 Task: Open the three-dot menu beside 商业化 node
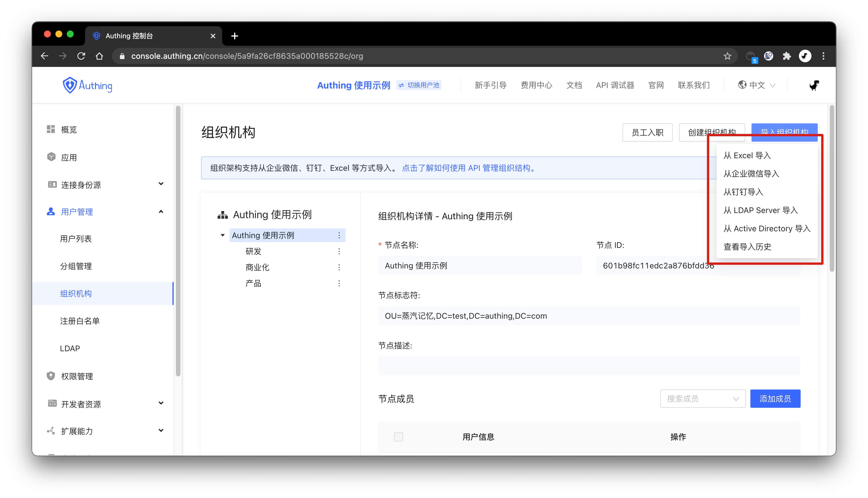point(339,267)
